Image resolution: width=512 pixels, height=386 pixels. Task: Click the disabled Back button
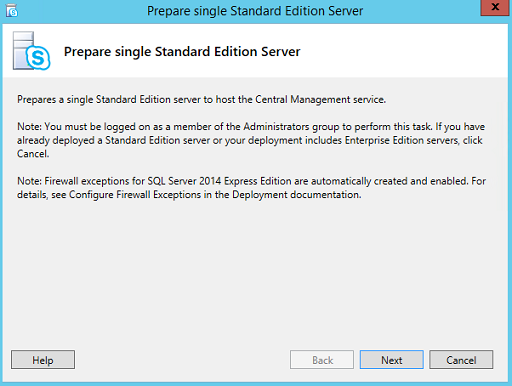322,360
